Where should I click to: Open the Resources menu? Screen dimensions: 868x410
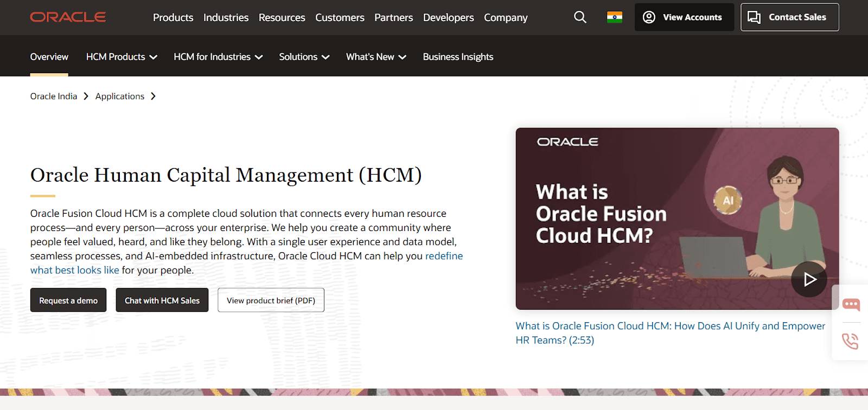click(x=282, y=17)
